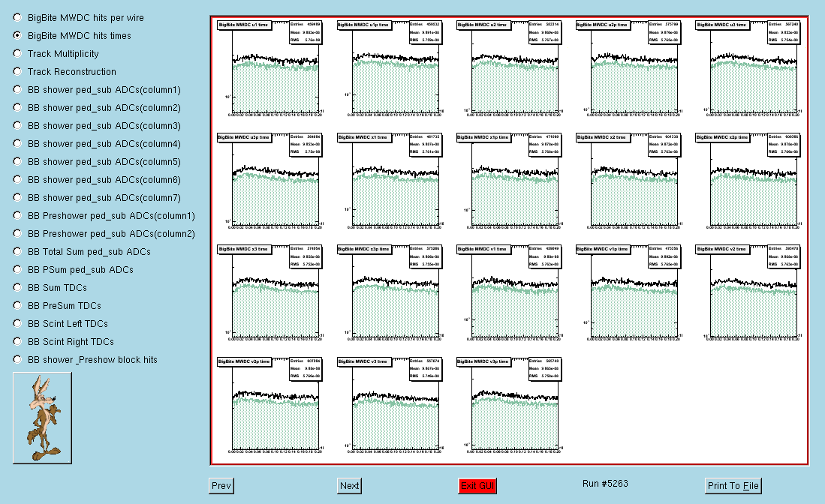Select the BigBite MWDC hits times option
The image size is (825, 504).
(17, 35)
